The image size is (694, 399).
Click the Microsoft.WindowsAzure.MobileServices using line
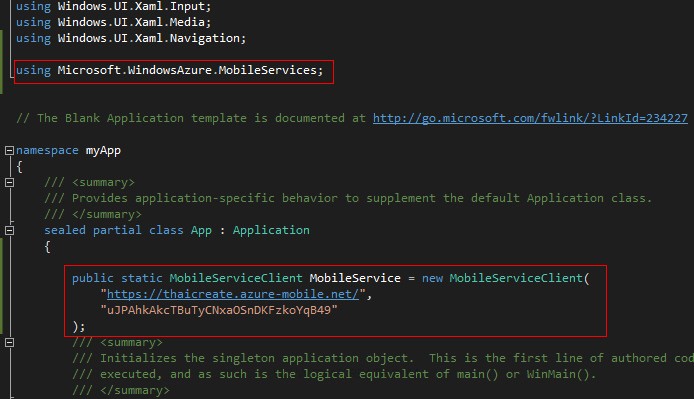(170, 70)
